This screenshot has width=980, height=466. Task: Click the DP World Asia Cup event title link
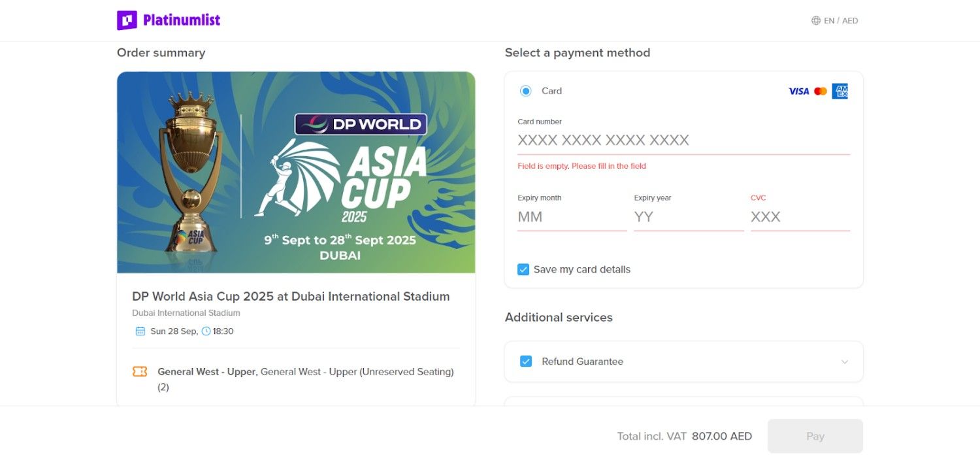(290, 296)
